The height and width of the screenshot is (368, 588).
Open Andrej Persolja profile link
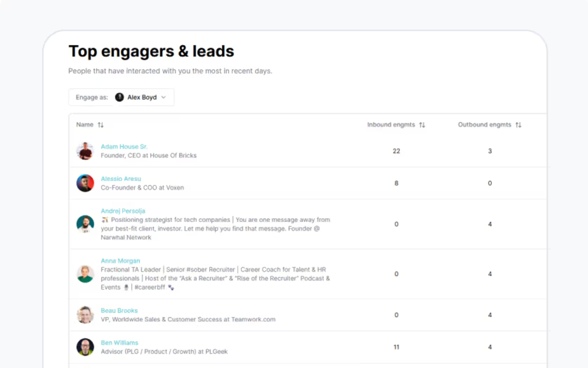tap(123, 211)
